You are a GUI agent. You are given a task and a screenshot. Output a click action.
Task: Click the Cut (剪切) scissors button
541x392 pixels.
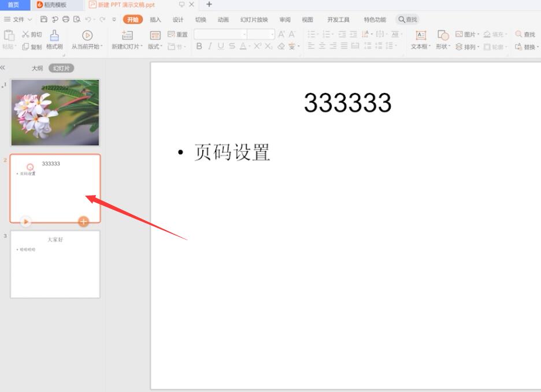(x=32, y=34)
